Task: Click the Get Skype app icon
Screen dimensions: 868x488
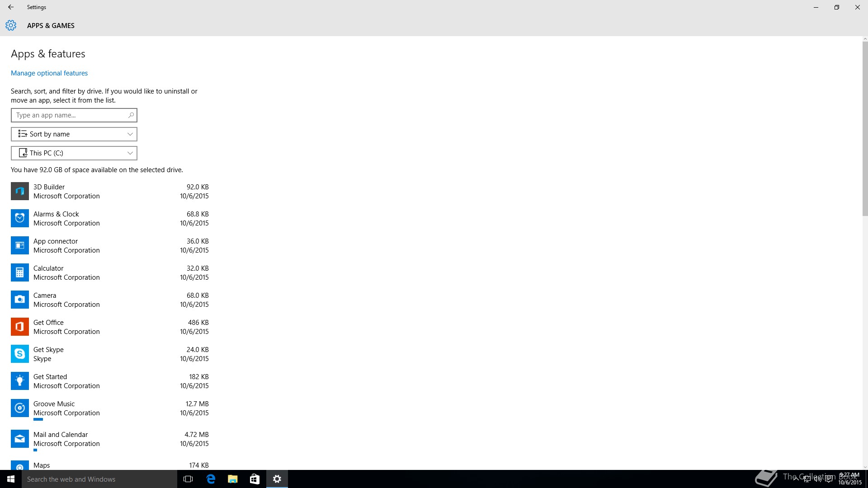Action: pos(20,354)
